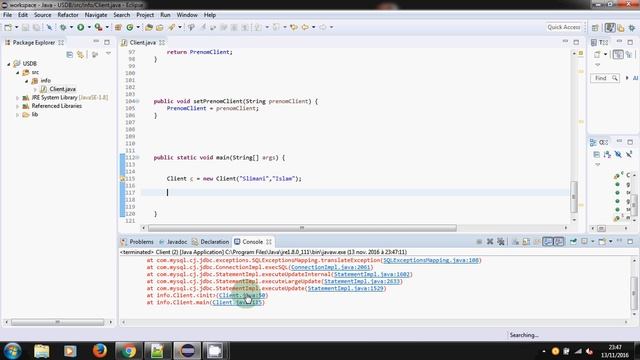
Task: Click Sort icon in Outline view
Action: [x=607, y=154]
